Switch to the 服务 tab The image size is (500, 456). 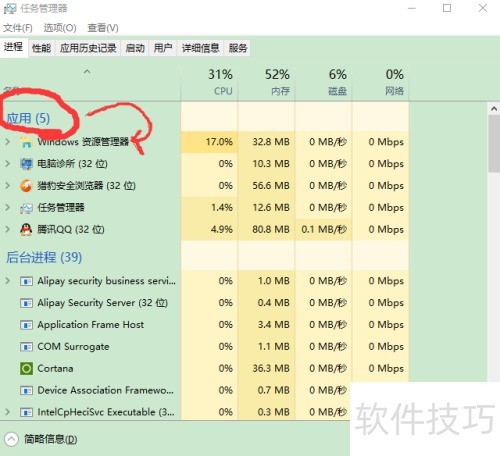[238, 48]
